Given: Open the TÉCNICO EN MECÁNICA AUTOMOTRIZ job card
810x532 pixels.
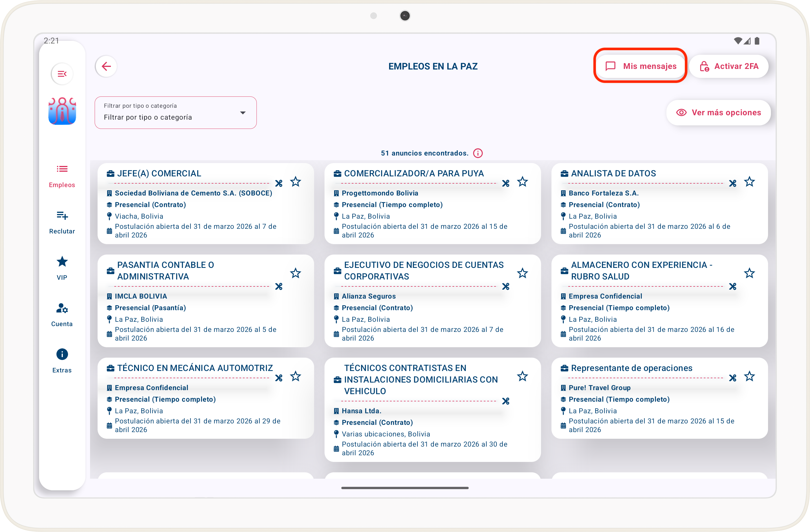Looking at the screenshot, I should [195, 368].
